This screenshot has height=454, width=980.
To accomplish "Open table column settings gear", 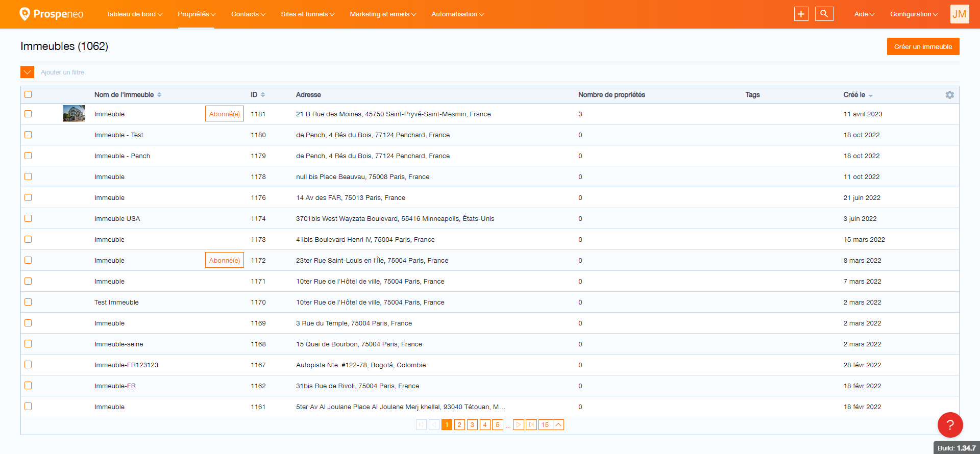I will click(949, 95).
